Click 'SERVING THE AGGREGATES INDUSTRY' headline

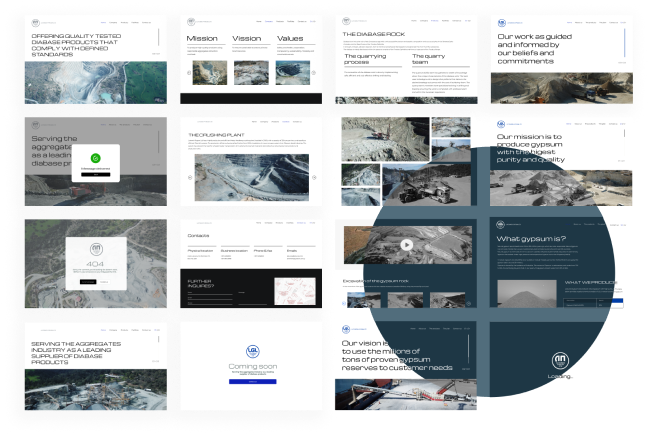(76, 353)
